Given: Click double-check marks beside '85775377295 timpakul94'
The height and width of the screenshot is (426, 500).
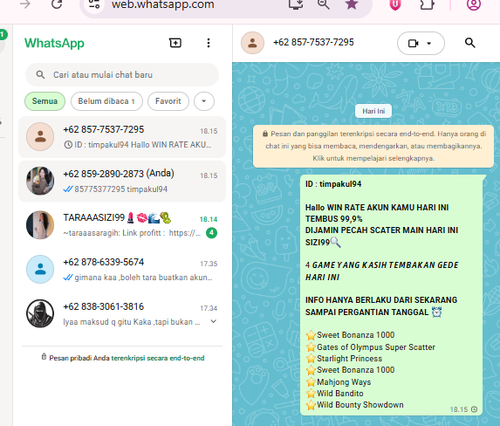Looking at the screenshot, I should 68,189.
